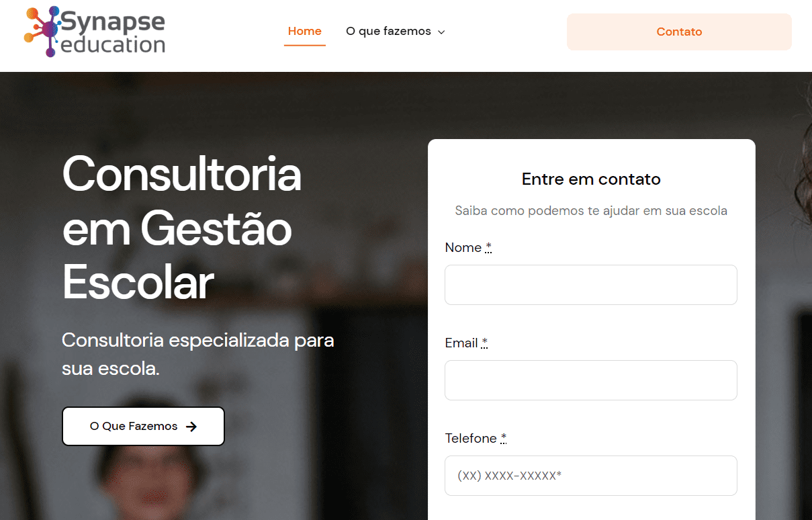The image size is (812, 520).
Task: Click the Saiba como podemos te ajudar subtitle
Action: (591, 211)
